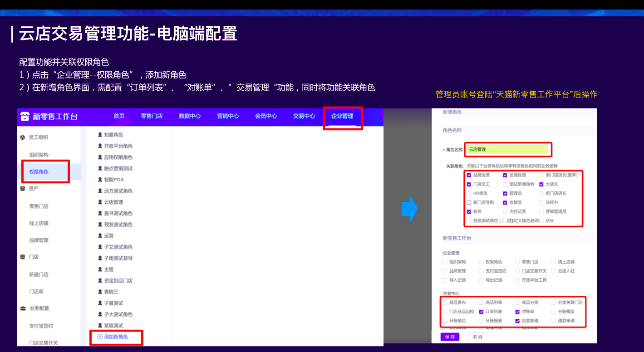644x352 pixels.
Task: Check the 导出记录 checkbox
Action: (481, 280)
